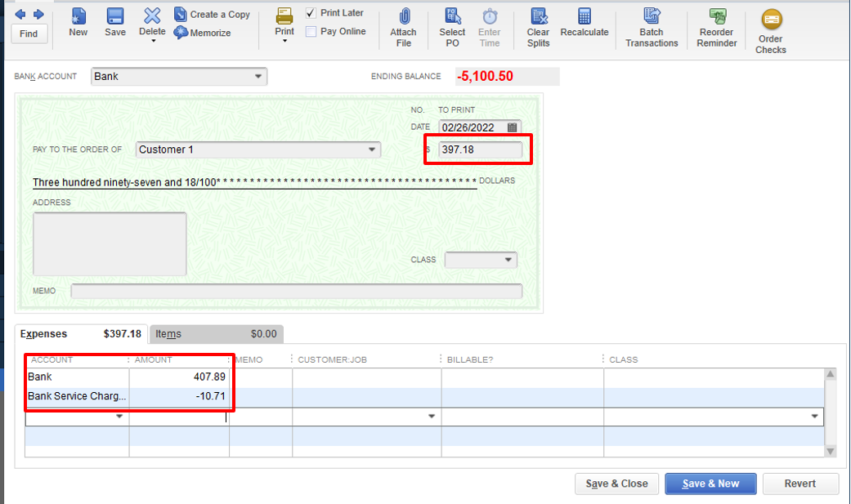851x504 pixels.
Task: Click Save & Close
Action: point(616,484)
